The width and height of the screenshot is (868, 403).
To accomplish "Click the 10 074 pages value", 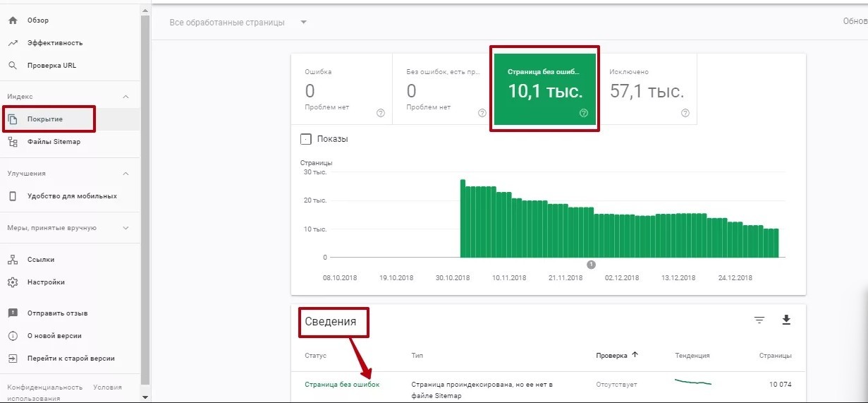I will [780, 385].
